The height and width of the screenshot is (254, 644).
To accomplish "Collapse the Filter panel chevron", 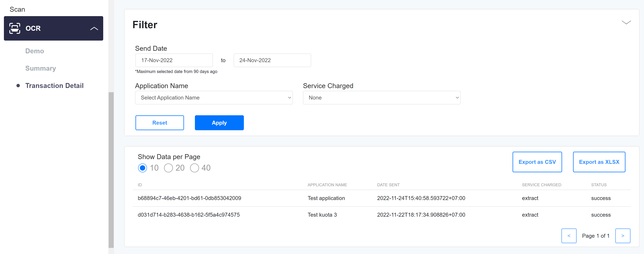I will coord(626,23).
